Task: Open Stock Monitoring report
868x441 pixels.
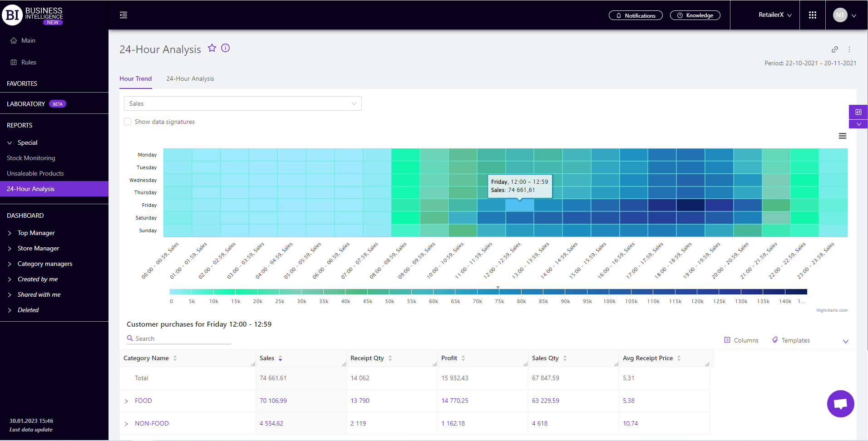Action: (x=31, y=158)
